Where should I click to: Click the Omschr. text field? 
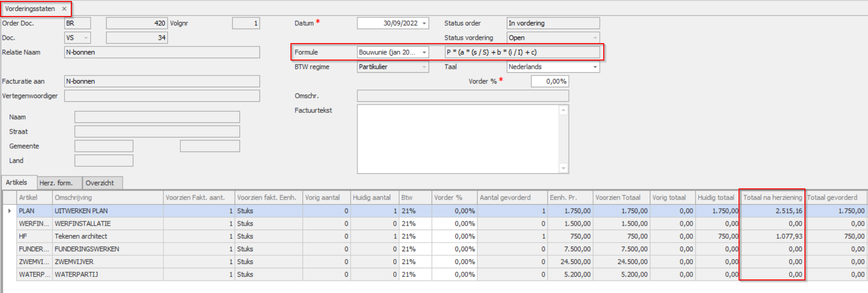tap(463, 96)
